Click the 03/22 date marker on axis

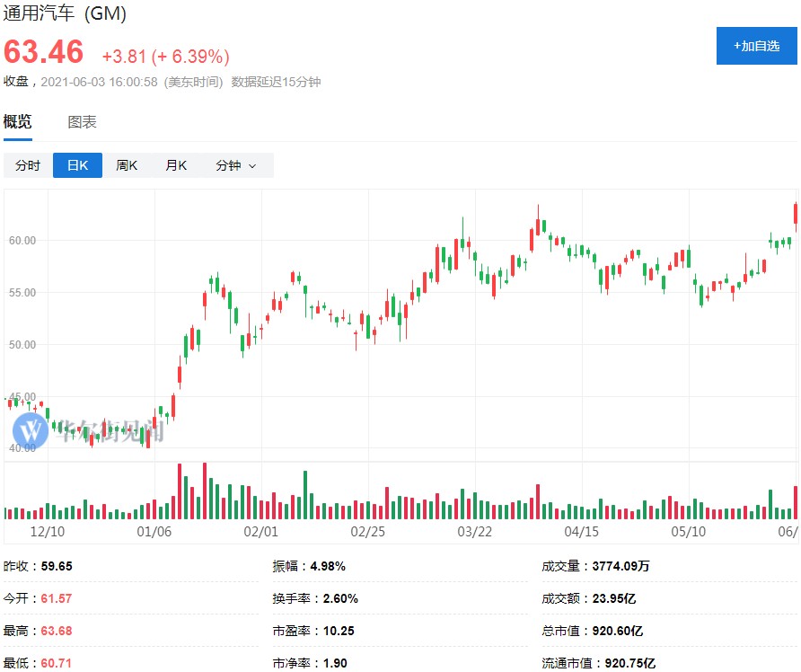[x=474, y=531]
